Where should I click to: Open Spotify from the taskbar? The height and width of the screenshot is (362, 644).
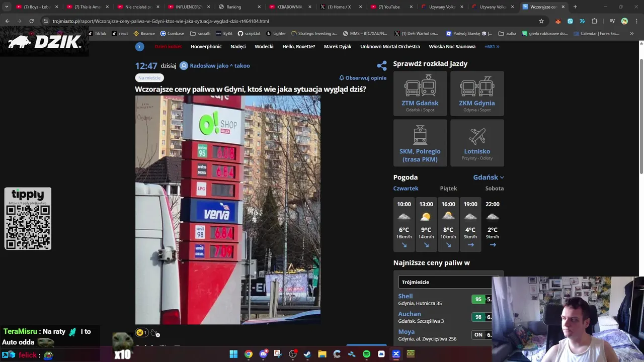coord(366,354)
